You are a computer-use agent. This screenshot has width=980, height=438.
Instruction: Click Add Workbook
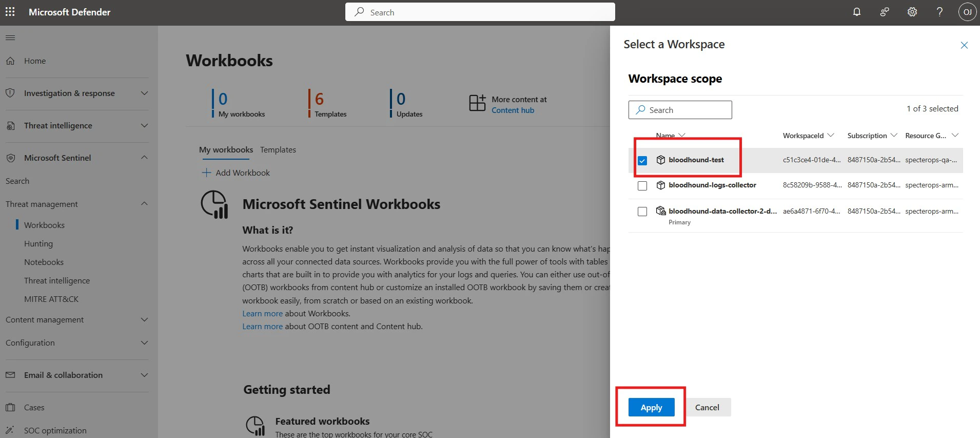click(236, 173)
